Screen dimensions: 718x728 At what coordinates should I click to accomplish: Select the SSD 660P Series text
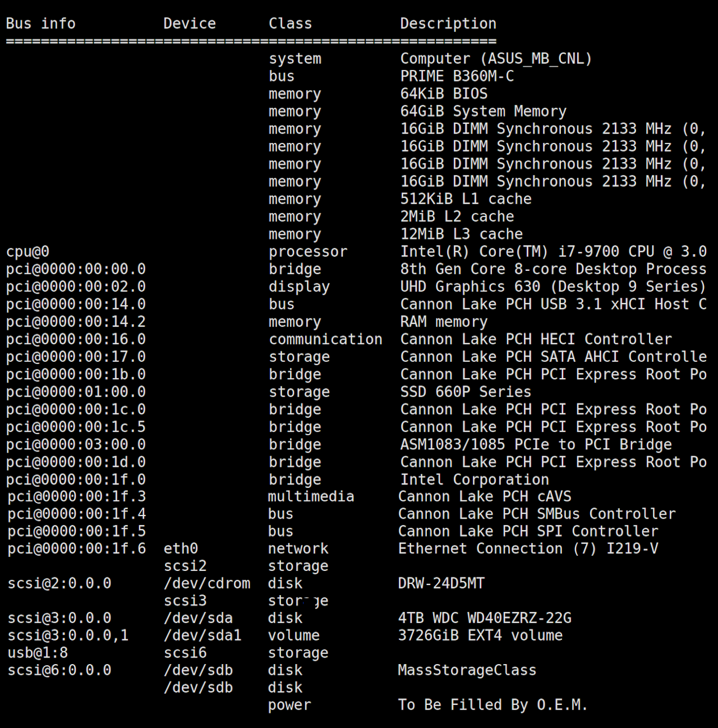click(465, 391)
